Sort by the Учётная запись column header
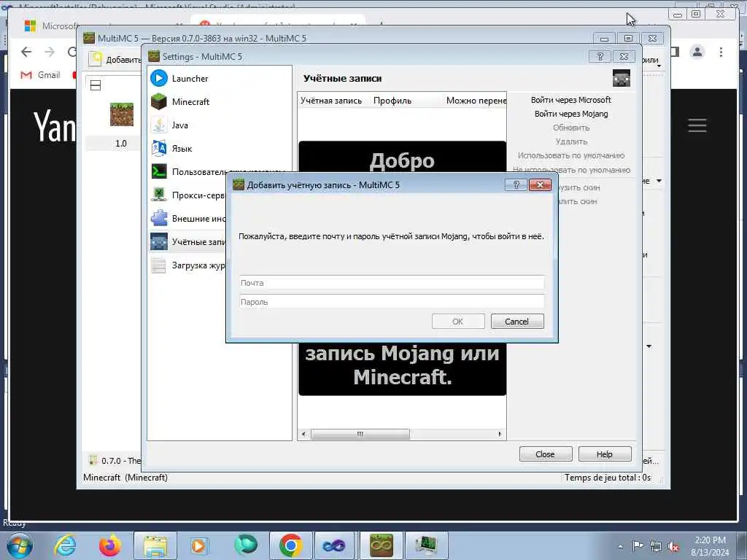This screenshot has width=747, height=560. point(332,101)
